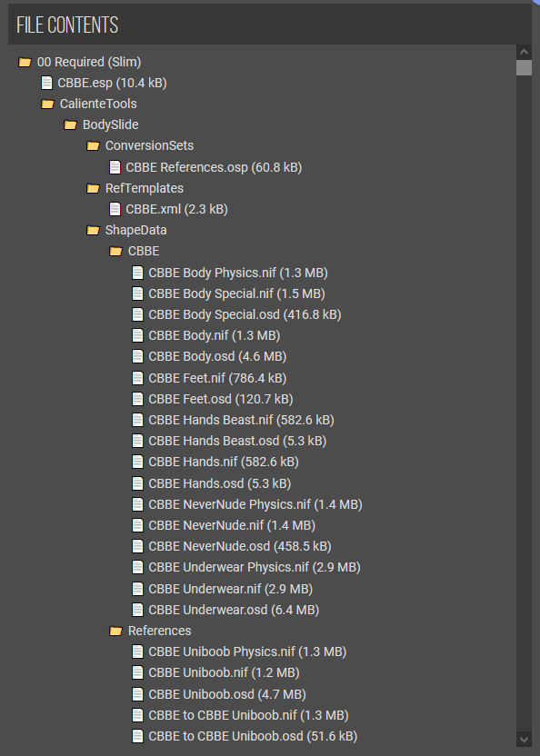Select the CBBE.esp (10.4 kB) entry
The width and height of the screenshot is (540, 756).
112,83
